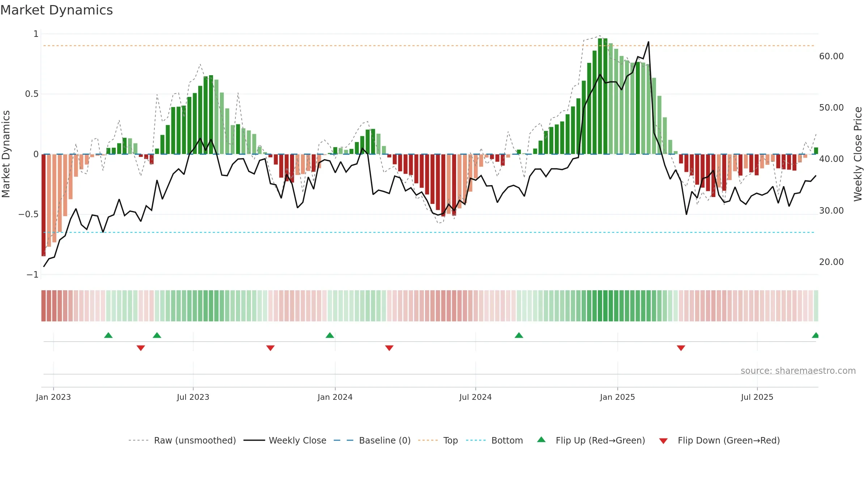
Task: Toggle the Weekly Close legend entry
Action: pyautogui.click(x=285, y=440)
